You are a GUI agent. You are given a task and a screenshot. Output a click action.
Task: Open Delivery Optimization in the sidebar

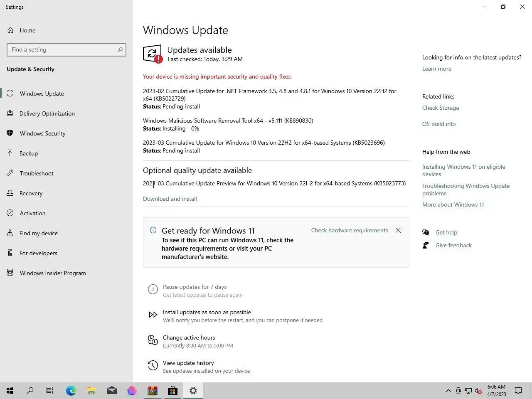pyautogui.click(x=66, y=113)
